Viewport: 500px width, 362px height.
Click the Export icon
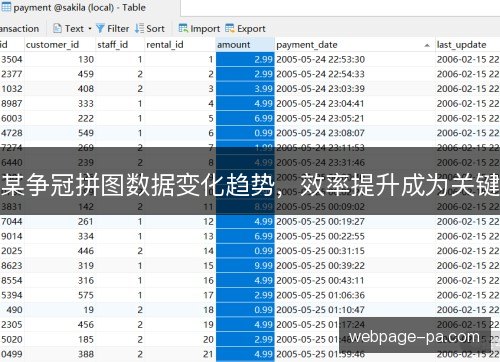click(x=230, y=29)
